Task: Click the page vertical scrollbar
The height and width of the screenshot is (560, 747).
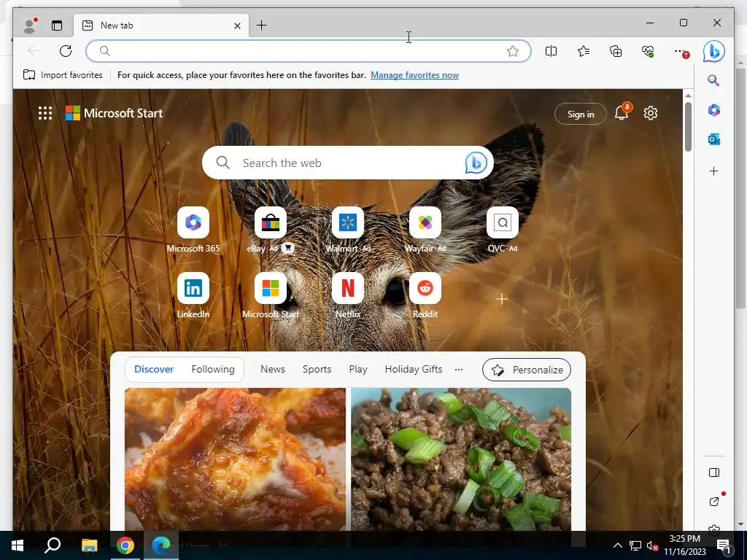Action: [688, 128]
